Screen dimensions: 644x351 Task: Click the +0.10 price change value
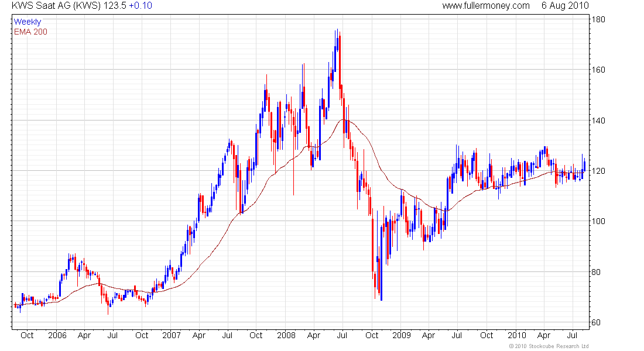pos(141,6)
